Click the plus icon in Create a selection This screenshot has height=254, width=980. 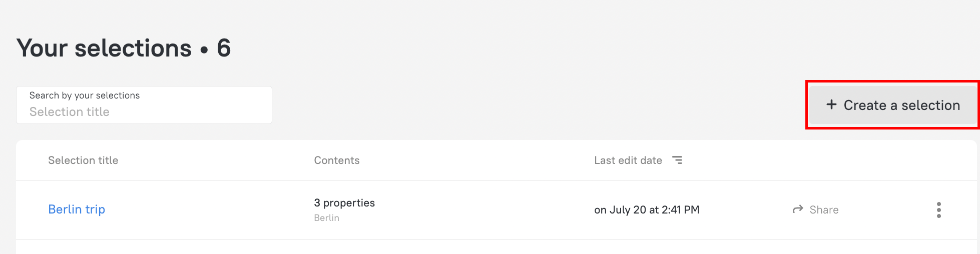tap(831, 104)
